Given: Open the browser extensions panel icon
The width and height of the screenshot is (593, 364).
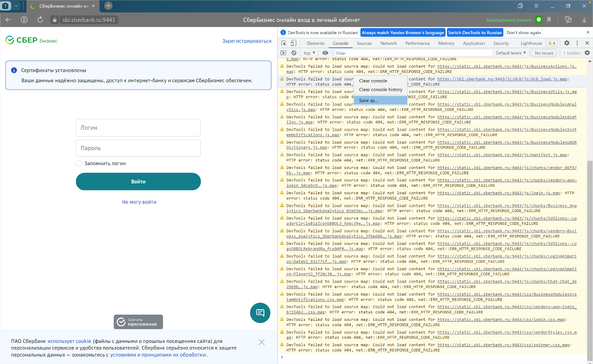Looking at the screenshot, I should click(568, 20).
